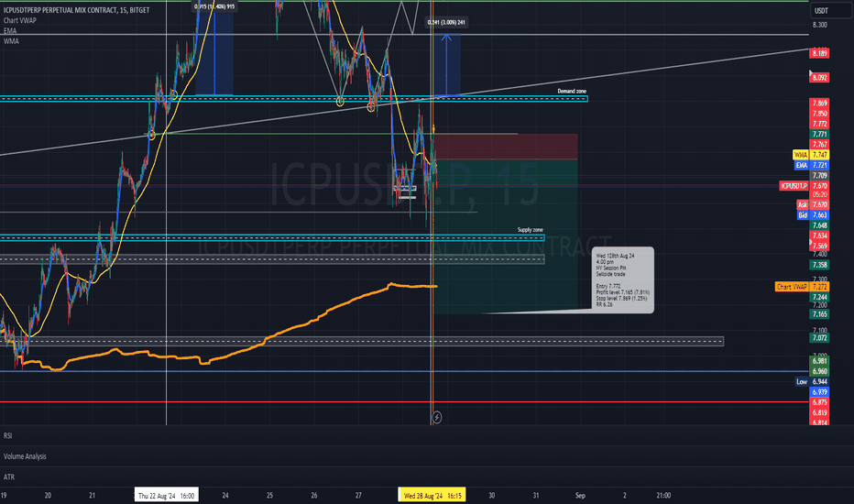
Task: Open the Volume Analysis pane
Action: (25, 456)
